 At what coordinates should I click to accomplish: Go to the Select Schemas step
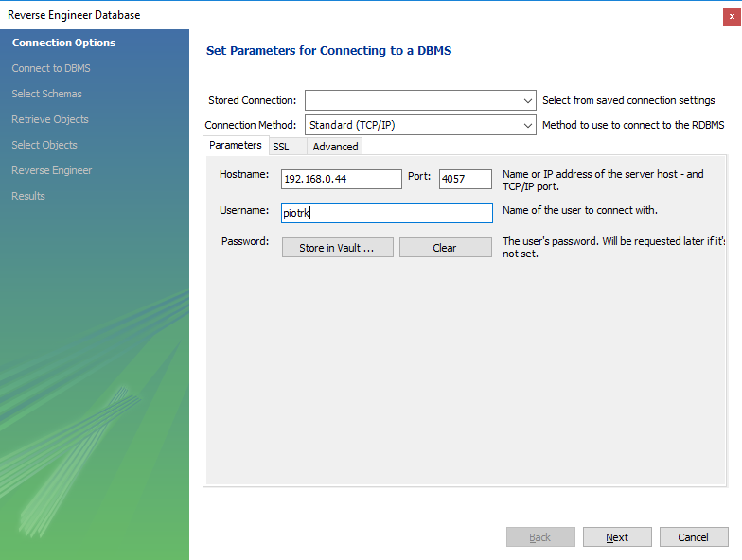[x=46, y=94]
